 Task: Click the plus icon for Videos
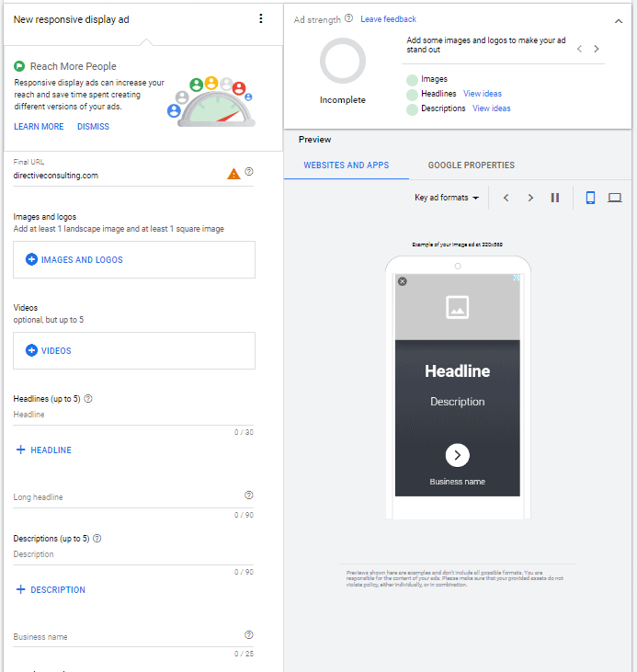click(x=31, y=350)
